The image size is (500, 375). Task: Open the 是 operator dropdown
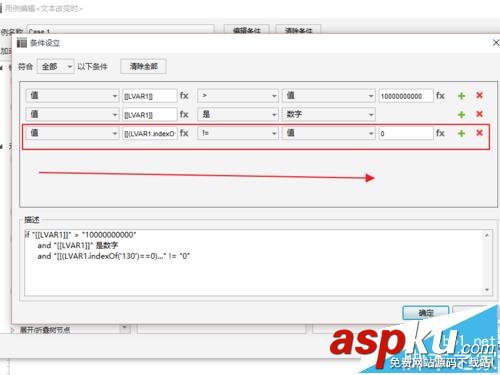[238, 115]
